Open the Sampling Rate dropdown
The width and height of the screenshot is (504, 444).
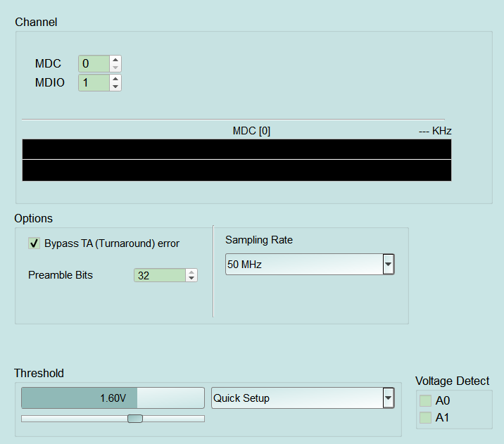click(310, 264)
